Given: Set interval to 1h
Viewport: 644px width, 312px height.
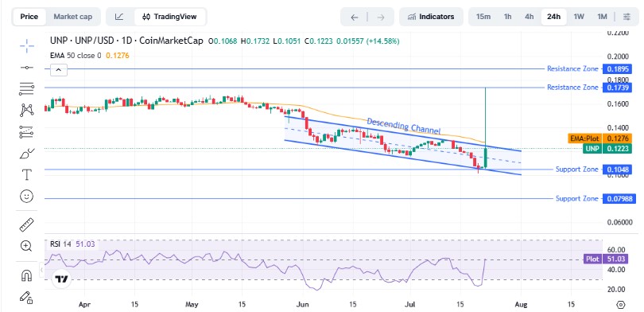Looking at the screenshot, I should pyautogui.click(x=507, y=17).
